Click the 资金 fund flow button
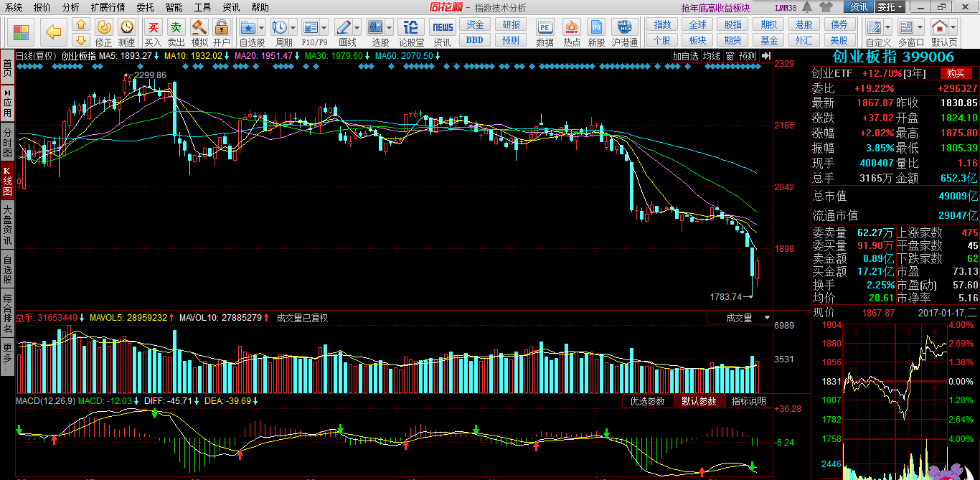Image resolution: width=980 pixels, height=480 pixels. coord(475,24)
